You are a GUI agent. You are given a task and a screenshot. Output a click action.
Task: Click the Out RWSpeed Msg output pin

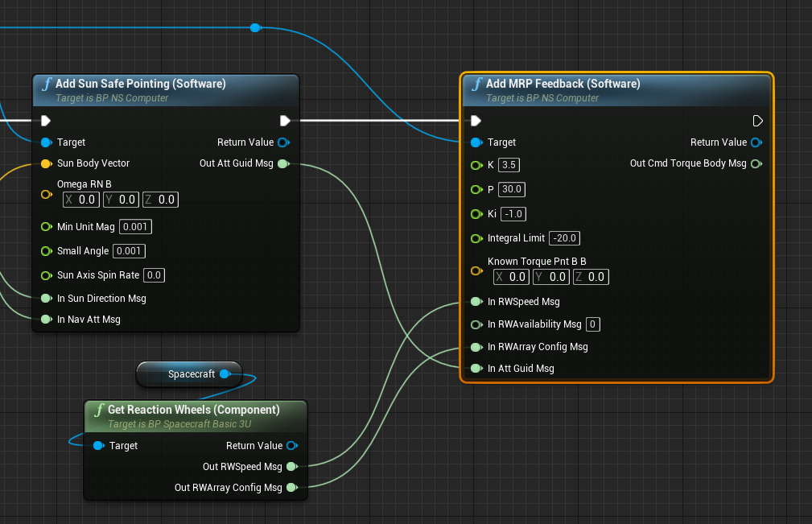coord(291,466)
